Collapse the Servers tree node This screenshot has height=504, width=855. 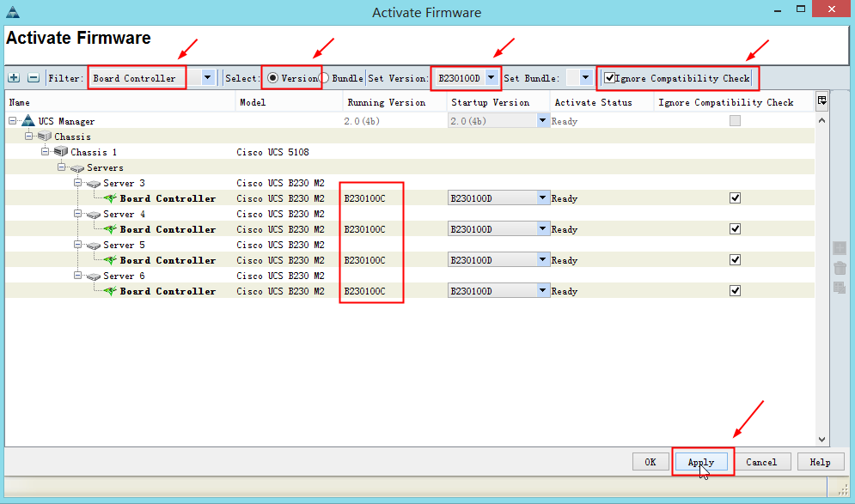61,167
